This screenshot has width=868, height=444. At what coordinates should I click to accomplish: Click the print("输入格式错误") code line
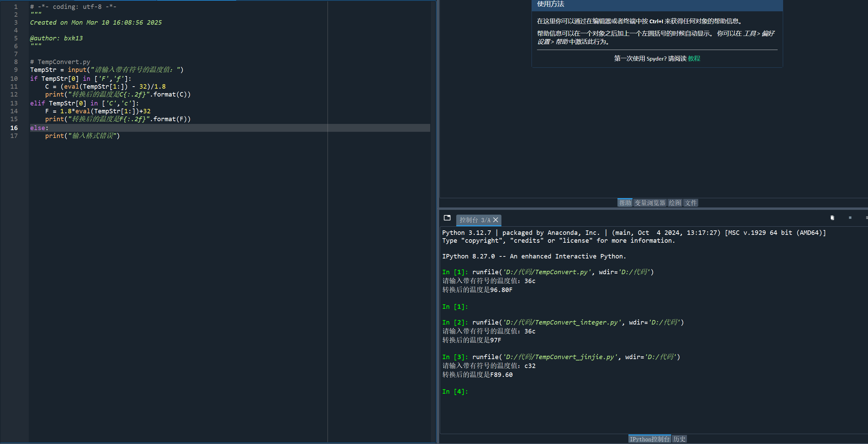click(82, 136)
